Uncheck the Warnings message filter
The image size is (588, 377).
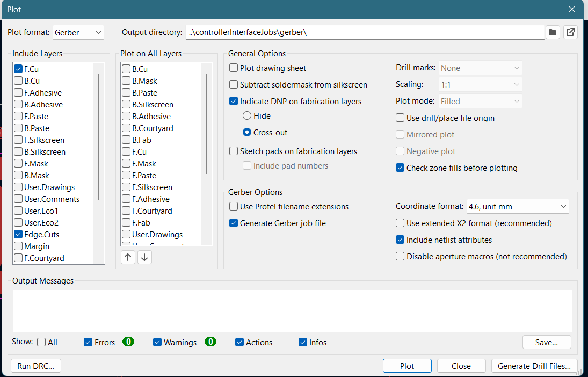coord(157,342)
